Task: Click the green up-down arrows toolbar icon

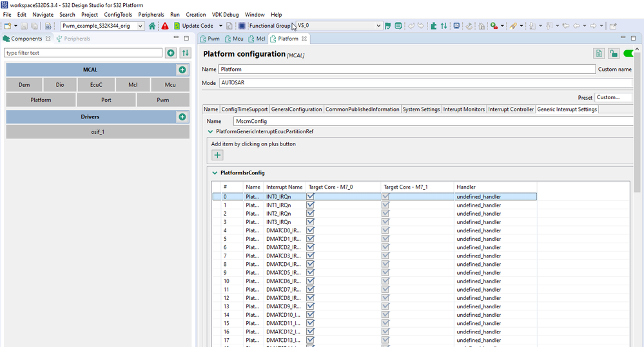Action: (444, 26)
